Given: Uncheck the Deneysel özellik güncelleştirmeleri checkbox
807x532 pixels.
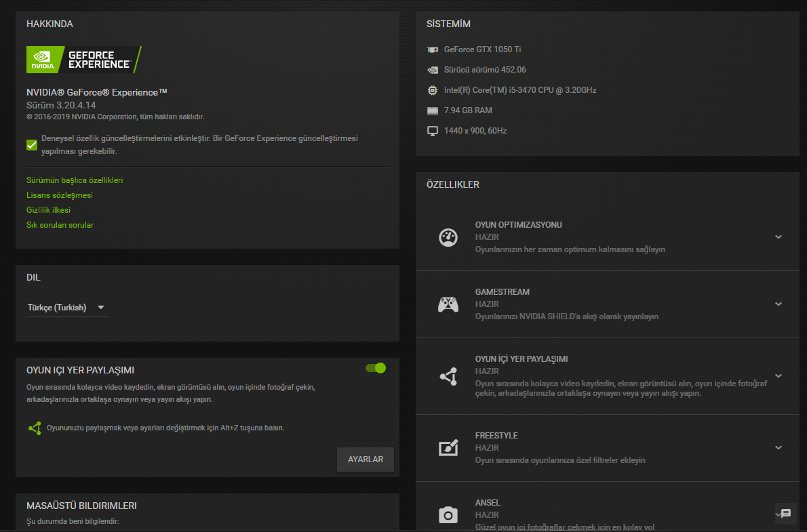Looking at the screenshot, I should click(32, 145).
